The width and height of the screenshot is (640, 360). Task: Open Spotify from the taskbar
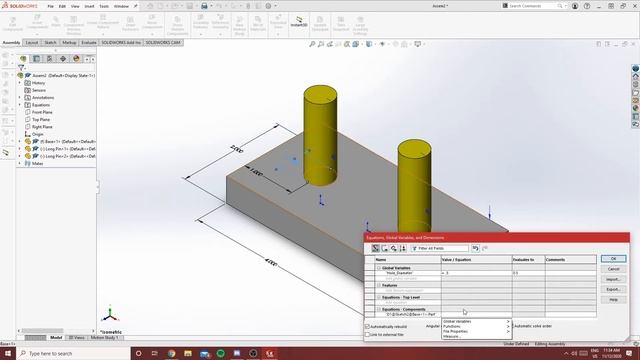pyautogui.click(x=221, y=353)
